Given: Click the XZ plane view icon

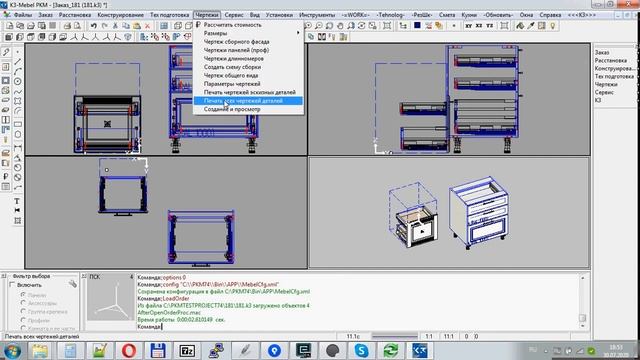Looking at the screenshot, I should (479, 26).
